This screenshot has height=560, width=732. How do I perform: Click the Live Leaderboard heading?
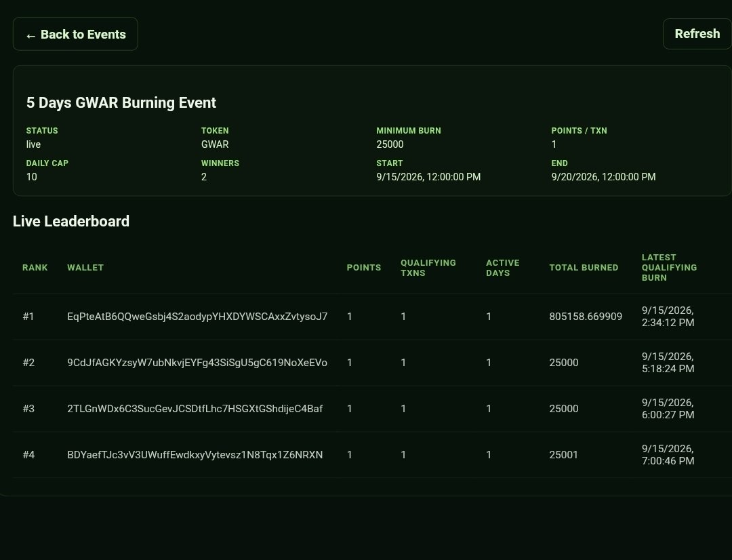pos(71,221)
